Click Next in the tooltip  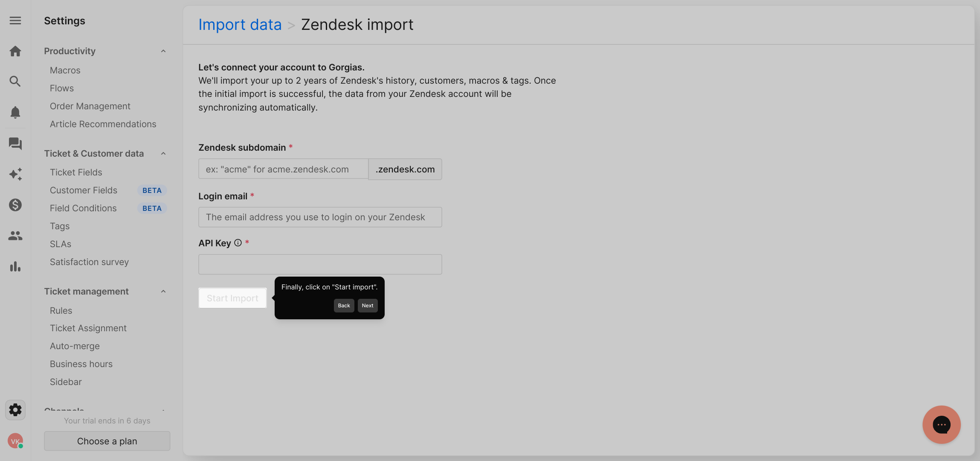[x=368, y=306]
